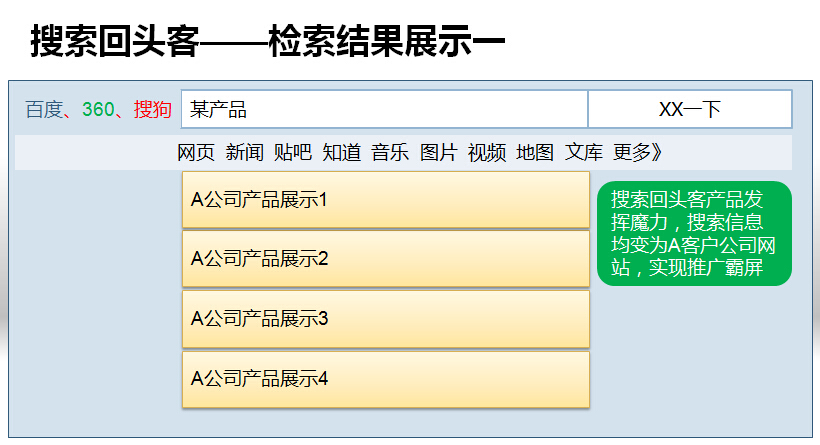Click the slide title 搜索回头客——检索结果展示一

267,41
